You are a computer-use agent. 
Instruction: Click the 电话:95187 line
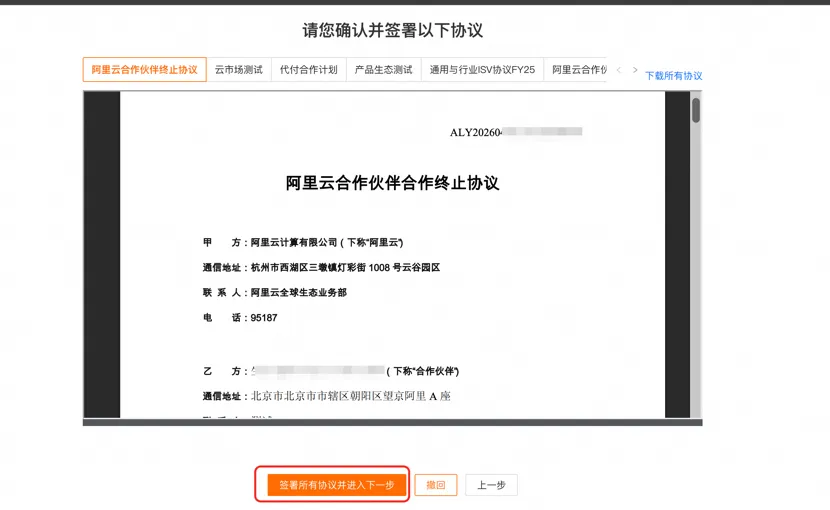[x=240, y=318]
